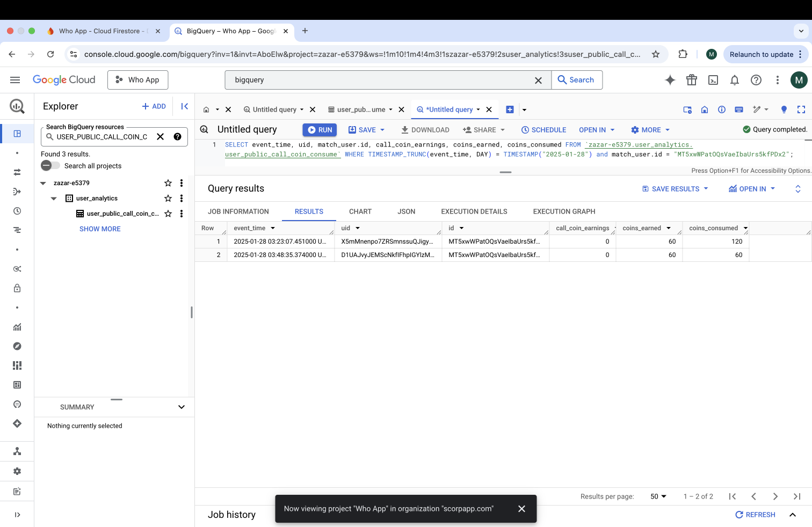This screenshot has width=812, height=527.
Task: Open the Who App project selector
Action: pos(138,80)
